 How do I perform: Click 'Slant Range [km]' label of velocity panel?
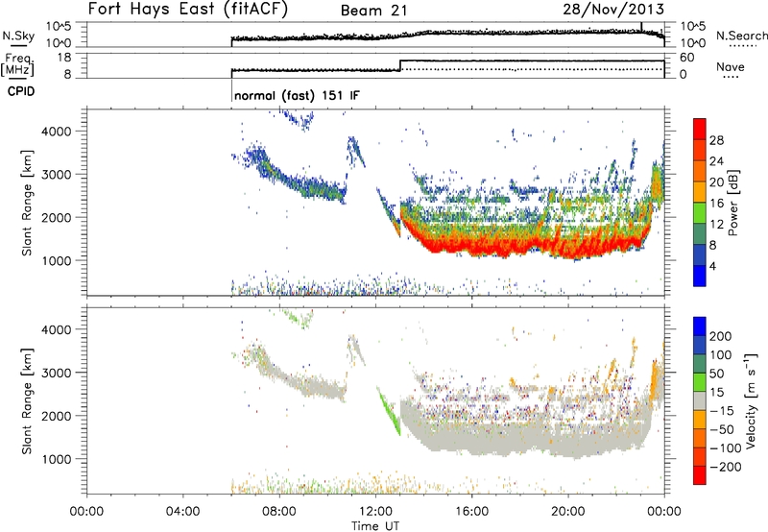point(27,401)
